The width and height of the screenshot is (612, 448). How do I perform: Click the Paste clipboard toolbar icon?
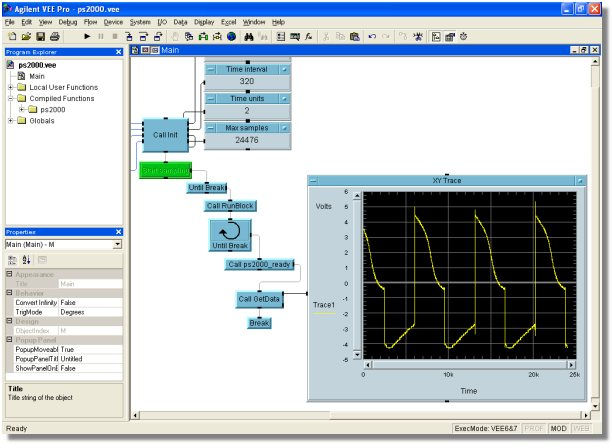(354, 37)
